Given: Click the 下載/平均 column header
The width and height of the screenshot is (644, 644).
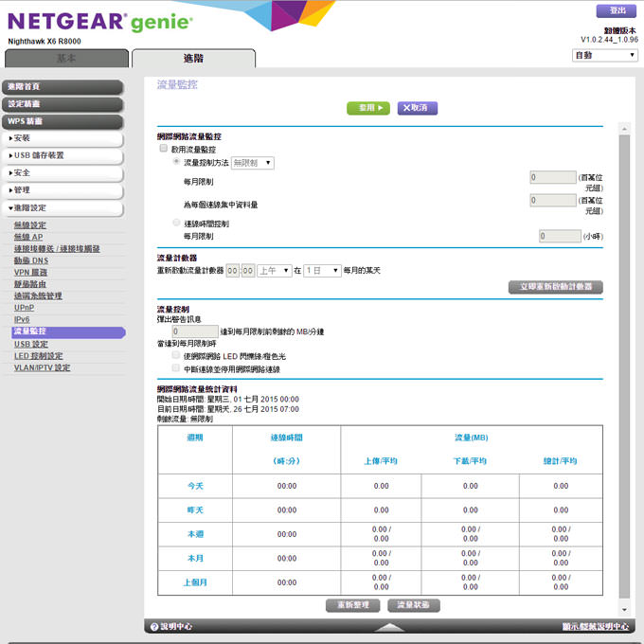Looking at the screenshot, I should click(x=470, y=461).
